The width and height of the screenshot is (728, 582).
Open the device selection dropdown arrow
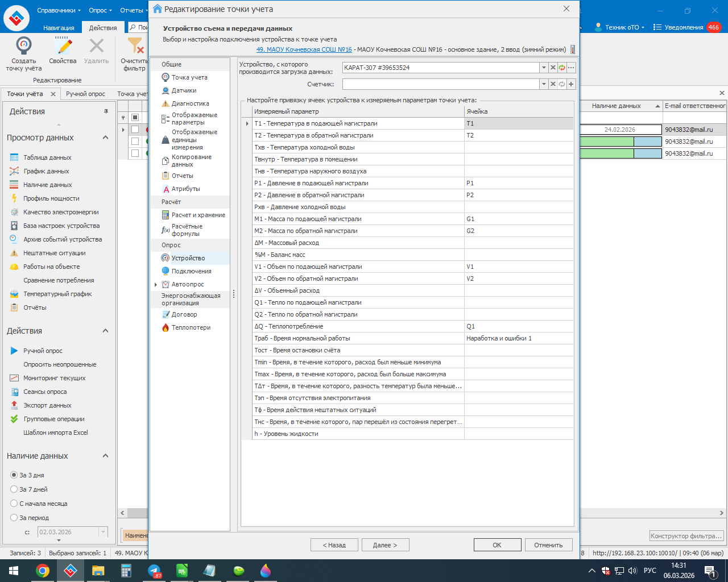[x=544, y=68]
